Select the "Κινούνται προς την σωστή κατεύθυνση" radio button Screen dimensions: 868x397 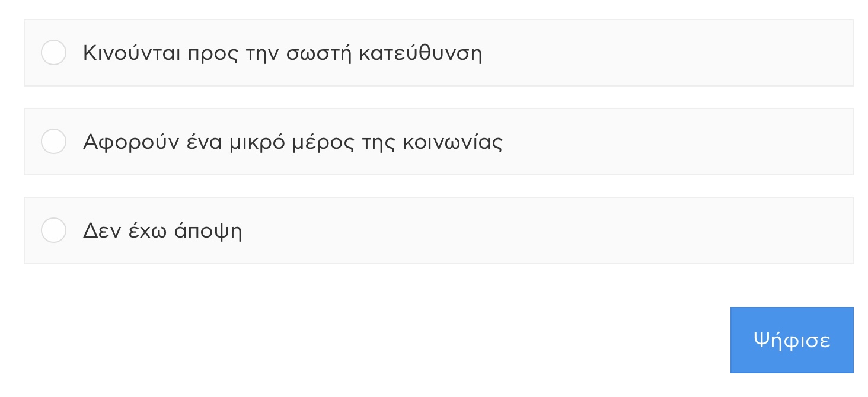pos(53,53)
